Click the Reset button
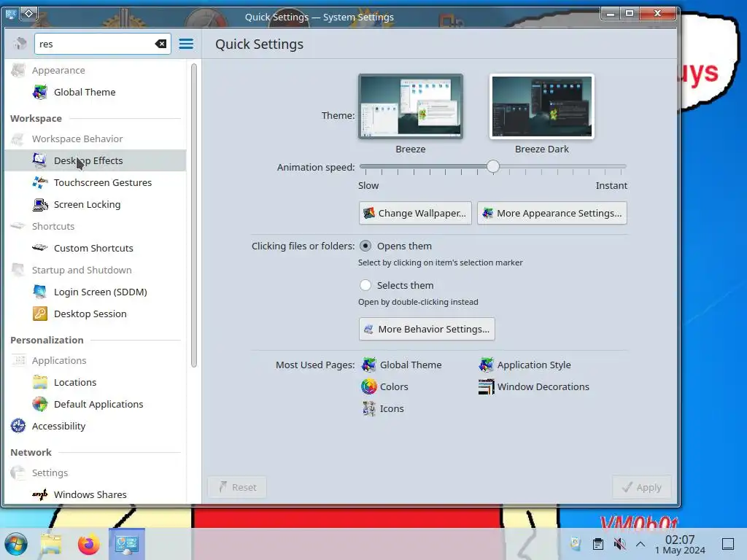Viewport: 747px width, 560px height. point(237,487)
